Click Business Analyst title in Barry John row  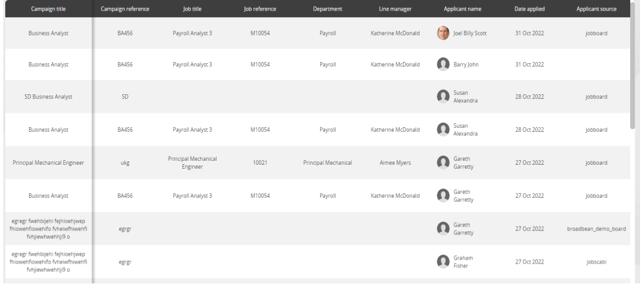pos(48,65)
